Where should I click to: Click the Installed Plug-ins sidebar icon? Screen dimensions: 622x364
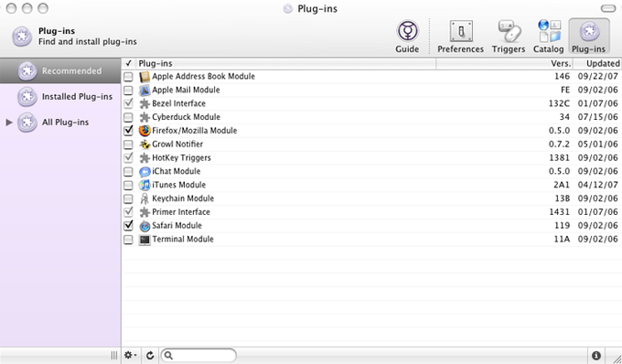point(27,97)
